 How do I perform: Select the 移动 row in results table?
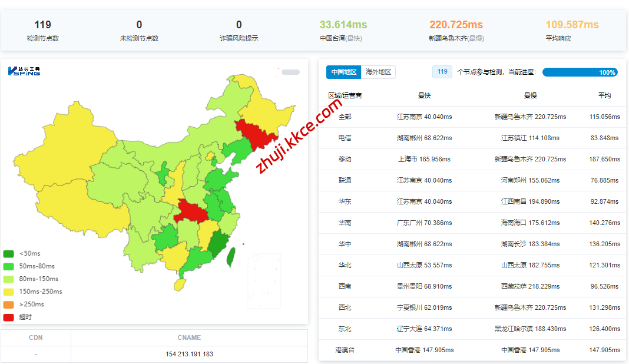pos(472,159)
